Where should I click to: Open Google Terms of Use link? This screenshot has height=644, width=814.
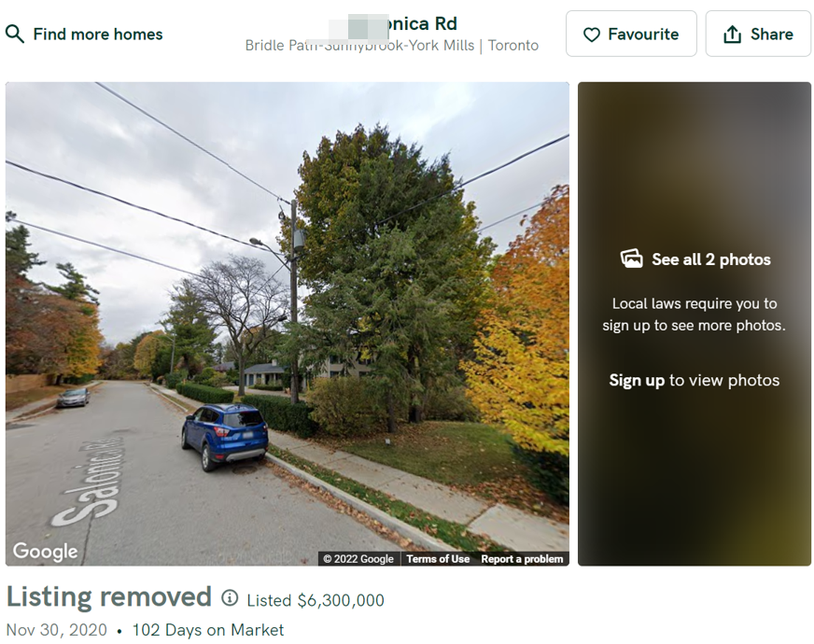click(438, 559)
